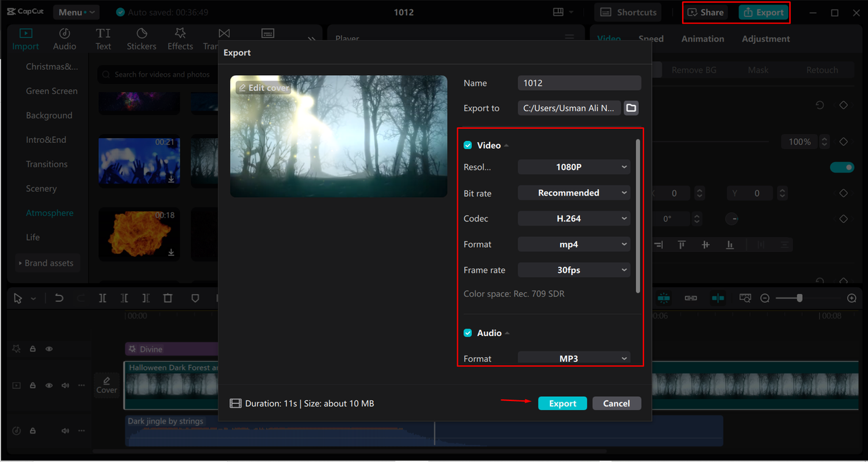Add a keyframe next to the 100% scale
Image resolution: width=868 pixels, height=462 pixels.
(x=844, y=142)
